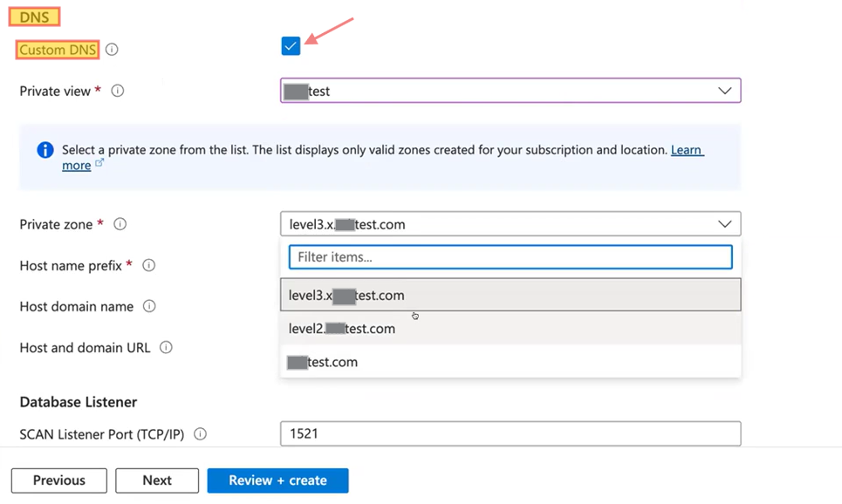Click the blue information icon in banner

point(45,150)
